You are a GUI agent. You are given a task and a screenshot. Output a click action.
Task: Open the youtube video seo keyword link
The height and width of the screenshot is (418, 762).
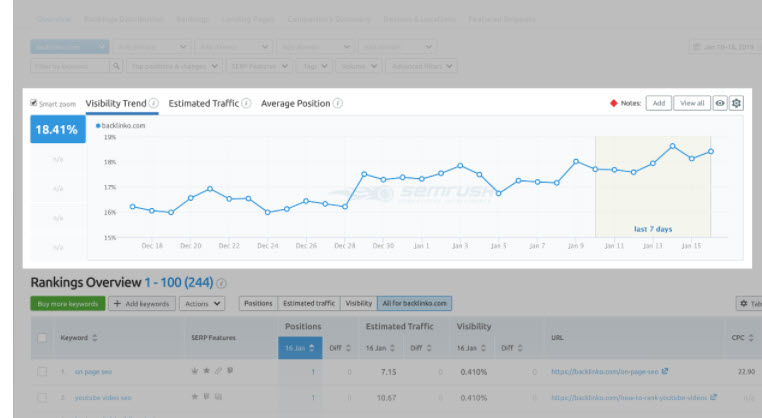pos(103,398)
